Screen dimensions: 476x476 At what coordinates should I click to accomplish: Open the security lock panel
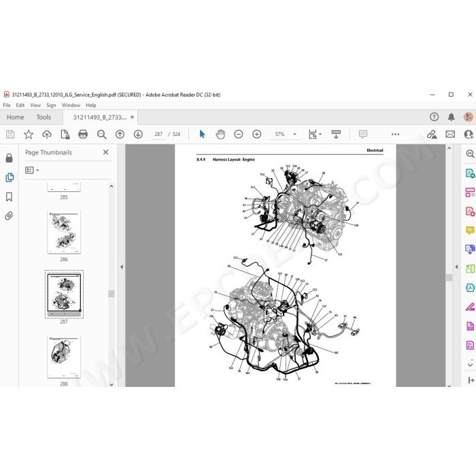pyautogui.click(x=9, y=158)
